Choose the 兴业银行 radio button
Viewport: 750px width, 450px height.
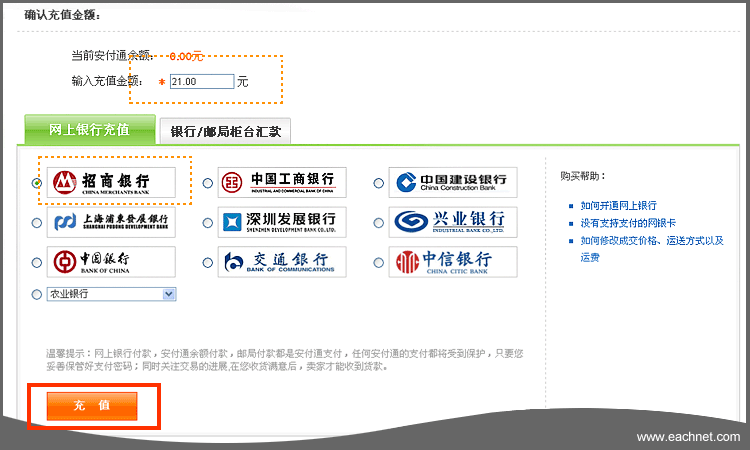tap(378, 223)
